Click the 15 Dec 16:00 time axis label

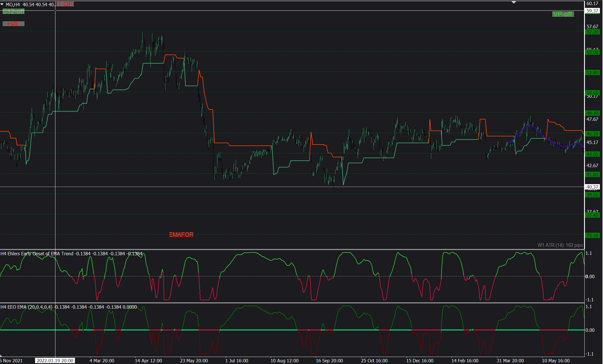420,361
